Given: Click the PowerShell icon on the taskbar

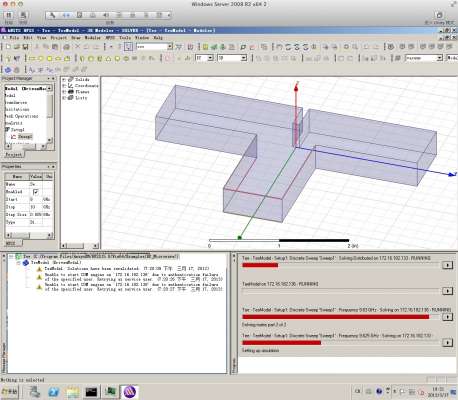Looking at the screenshot, I should [53, 392].
